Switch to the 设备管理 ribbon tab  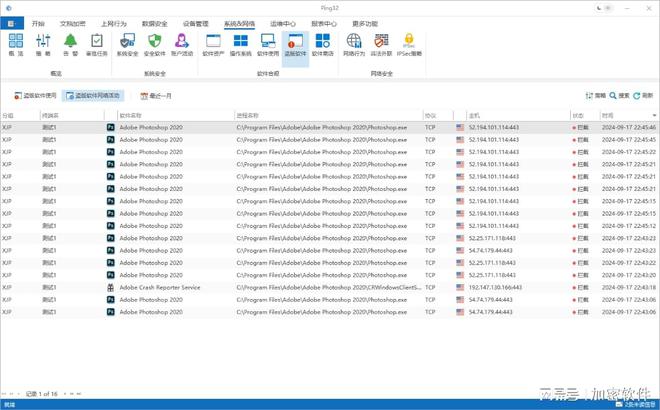196,24
